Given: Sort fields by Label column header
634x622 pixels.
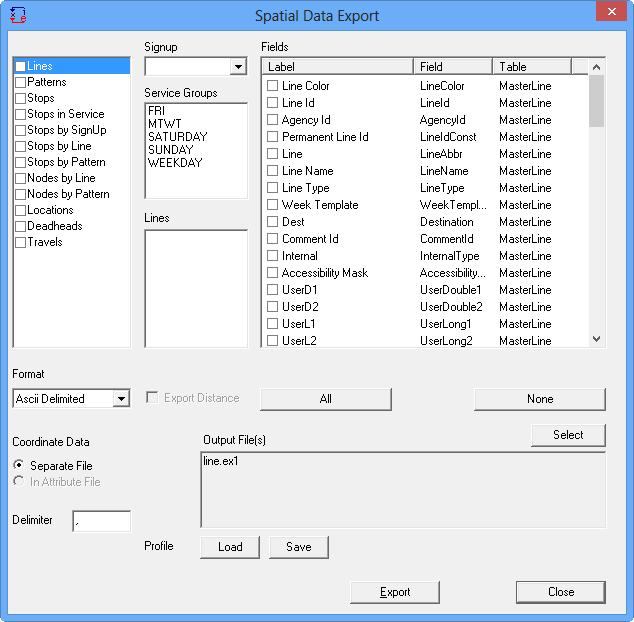Looking at the screenshot, I should pyautogui.click(x=338, y=67).
